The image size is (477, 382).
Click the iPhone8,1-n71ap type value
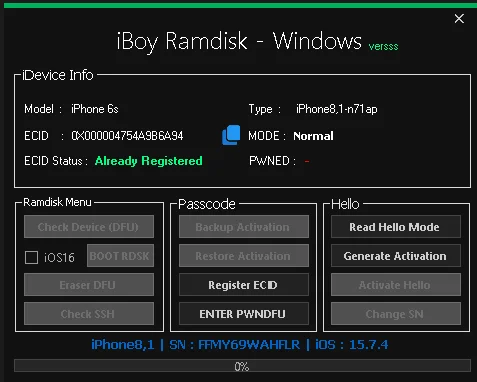[x=337, y=109]
